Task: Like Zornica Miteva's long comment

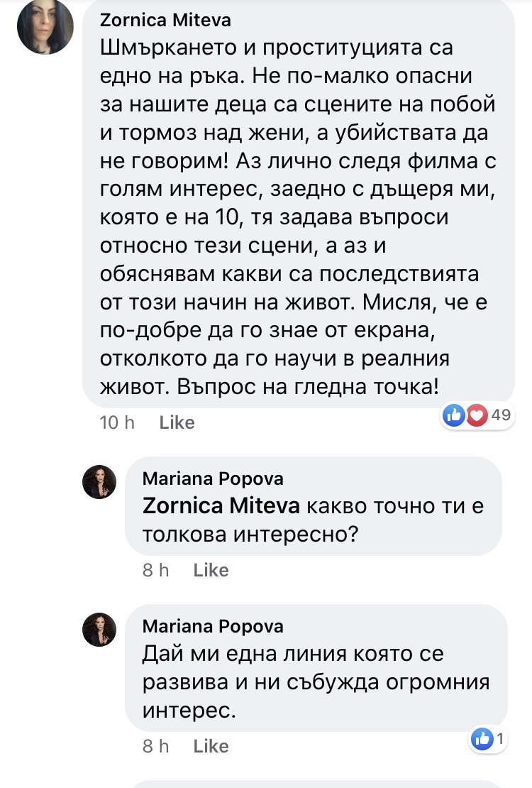Action: 177,422
